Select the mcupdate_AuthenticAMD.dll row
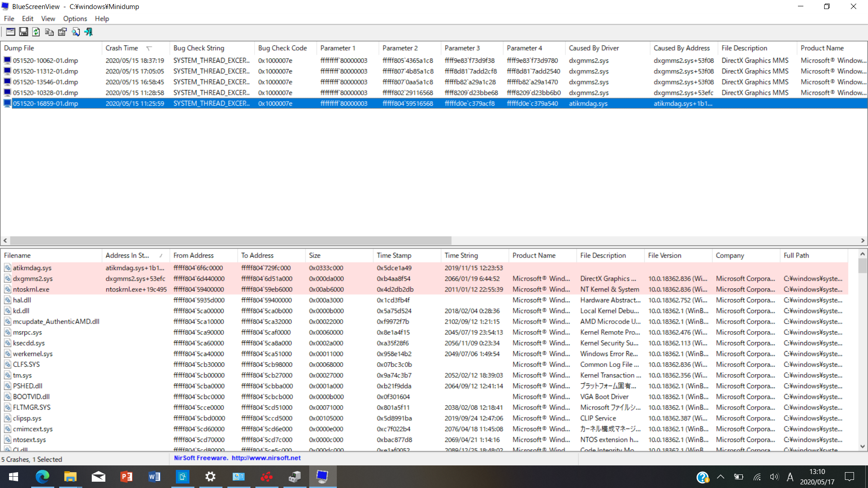The width and height of the screenshot is (868, 488). point(424,322)
